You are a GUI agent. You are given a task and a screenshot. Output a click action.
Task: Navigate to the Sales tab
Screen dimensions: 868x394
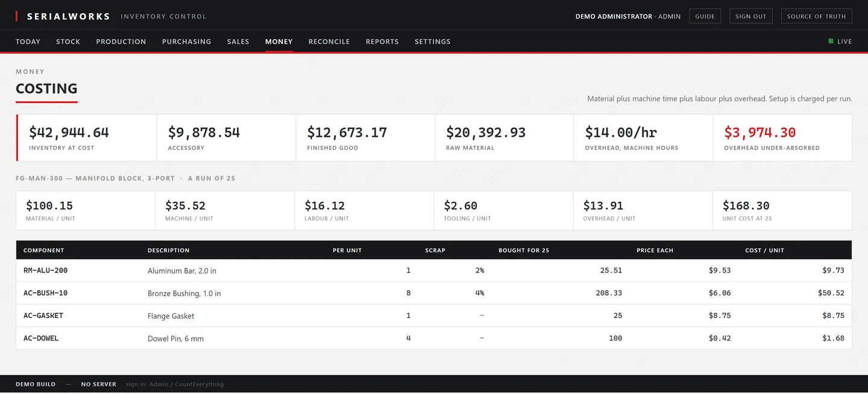pos(238,42)
